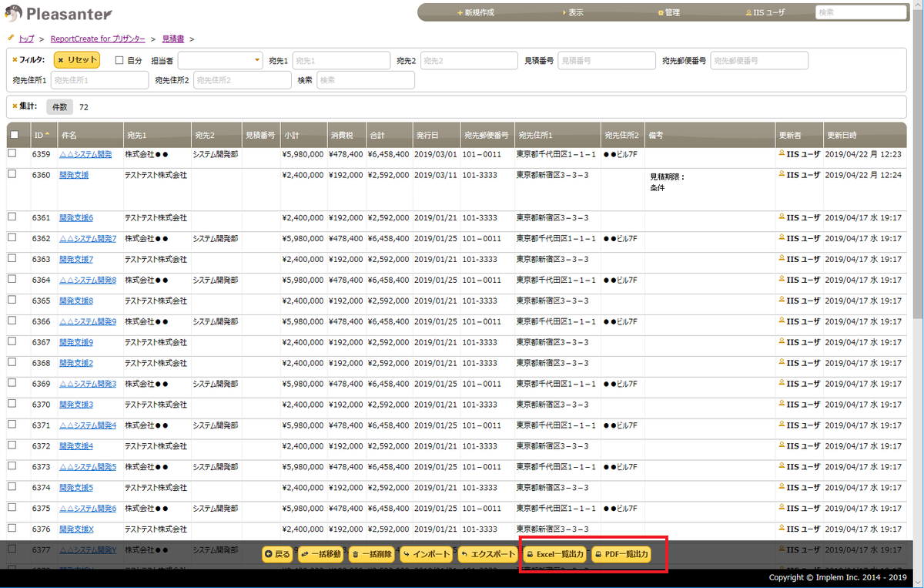924x588 pixels.
Task: Collapse the 集計 section toggle icon
Action: point(15,106)
